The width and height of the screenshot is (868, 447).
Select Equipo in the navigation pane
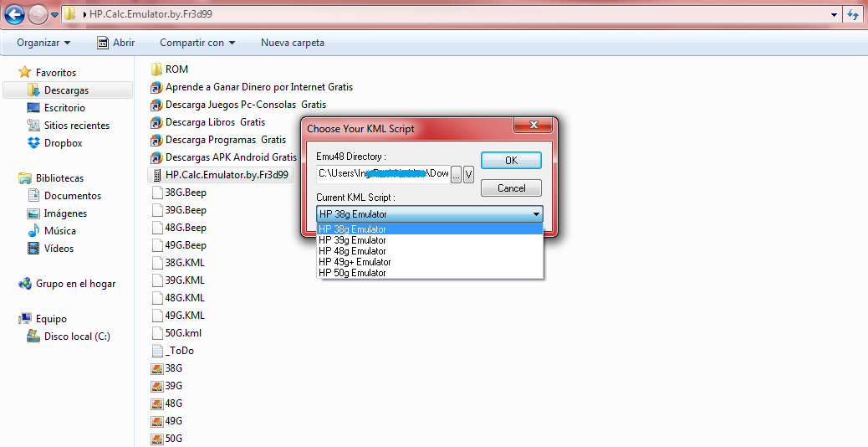click(x=51, y=319)
